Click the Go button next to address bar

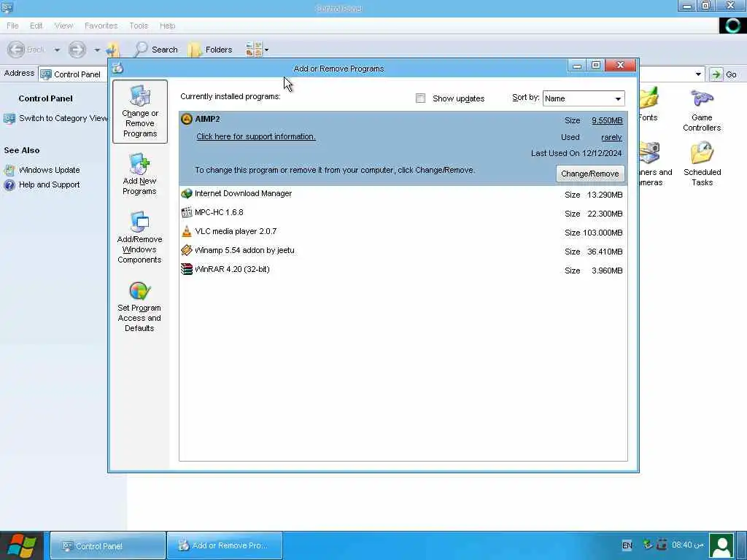coord(724,74)
